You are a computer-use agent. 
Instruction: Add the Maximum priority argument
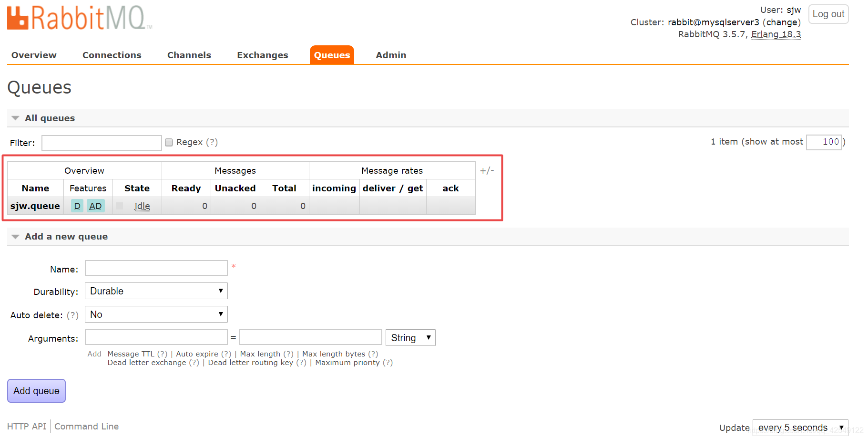pos(347,363)
